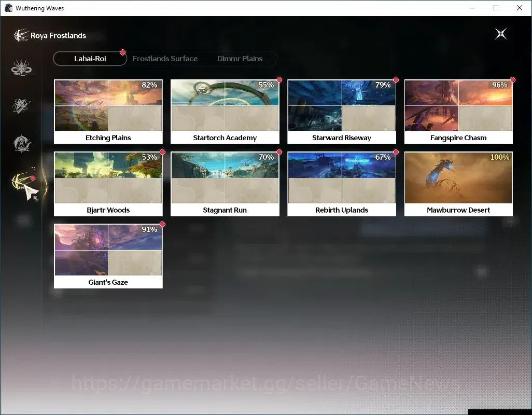Click the 91% progress on Giant's Gaze
Screen dimensions: 532x415
149,229
